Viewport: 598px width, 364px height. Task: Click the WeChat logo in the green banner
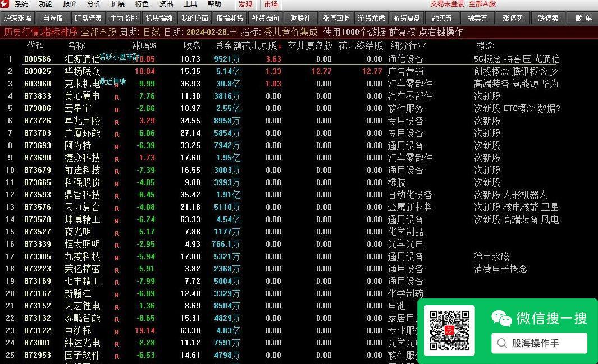click(x=501, y=319)
